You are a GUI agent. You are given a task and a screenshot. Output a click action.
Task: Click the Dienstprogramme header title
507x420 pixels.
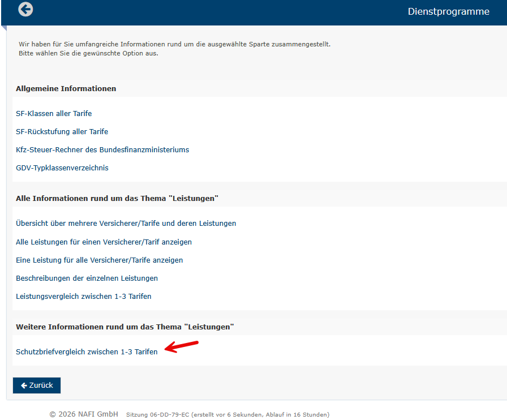point(448,12)
